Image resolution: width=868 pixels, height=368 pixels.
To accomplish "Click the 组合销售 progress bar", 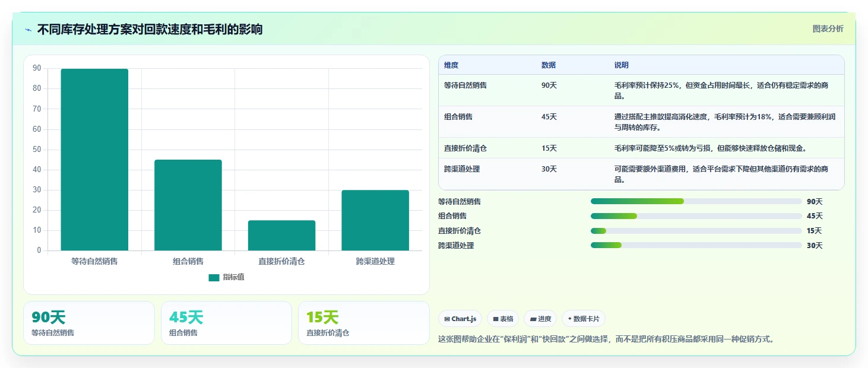I will click(x=696, y=216).
